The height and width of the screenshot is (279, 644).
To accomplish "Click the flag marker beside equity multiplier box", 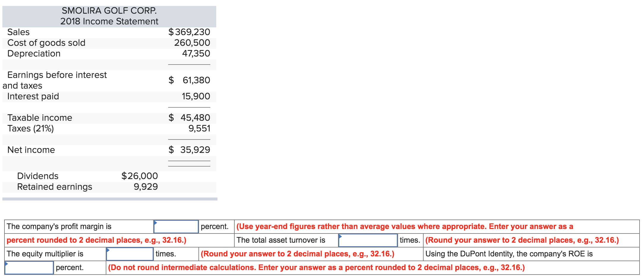I will coord(108,250).
